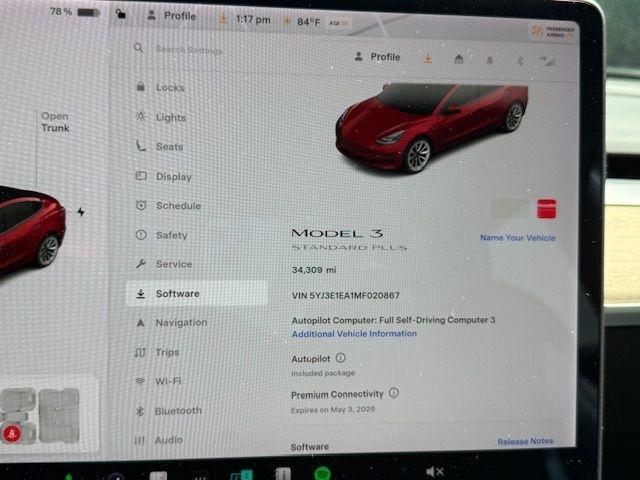Open the Locks settings menu
This screenshot has height=480, width=640.
pos(170,88)
